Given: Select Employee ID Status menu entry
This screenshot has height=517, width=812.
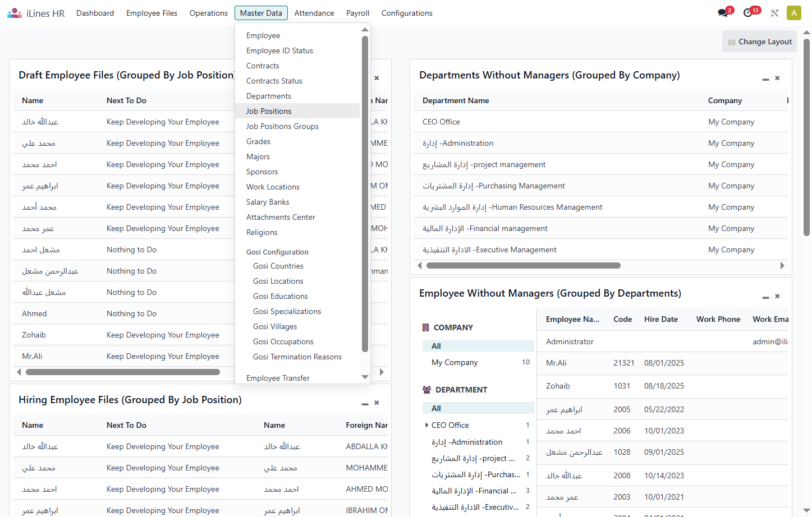Looking at the screenshot, I should point(297,50).
